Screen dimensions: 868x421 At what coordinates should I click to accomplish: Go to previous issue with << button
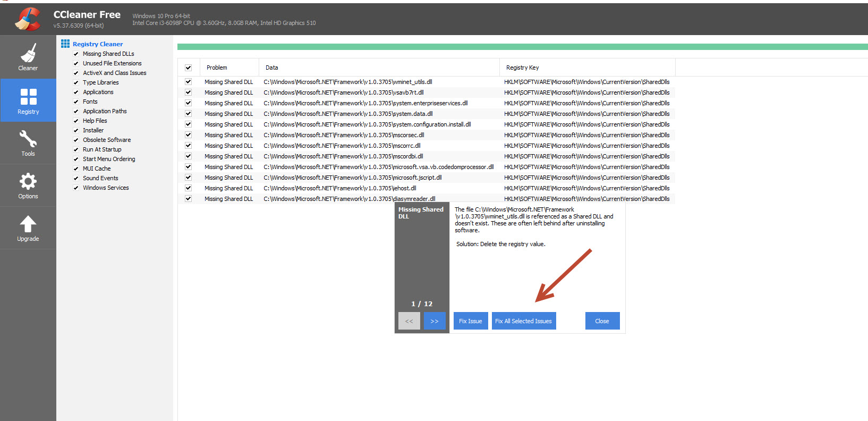tap(409, 321)
